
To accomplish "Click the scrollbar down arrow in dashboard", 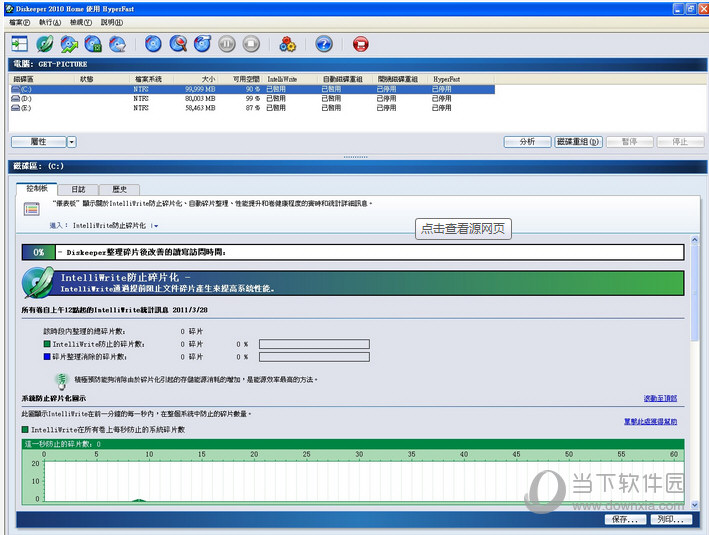I will point(695,505).
